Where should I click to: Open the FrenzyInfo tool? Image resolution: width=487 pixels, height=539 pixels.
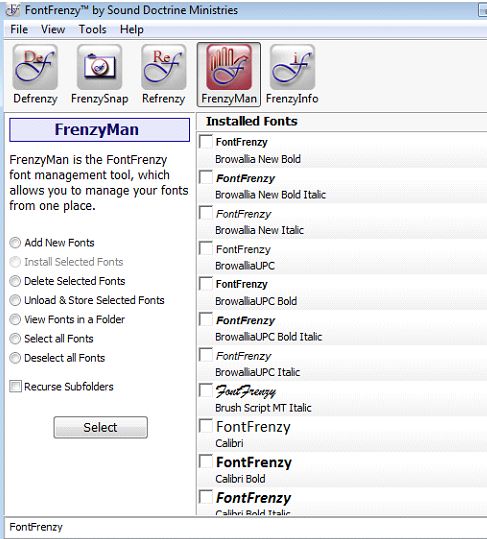(x=292, y=74)
